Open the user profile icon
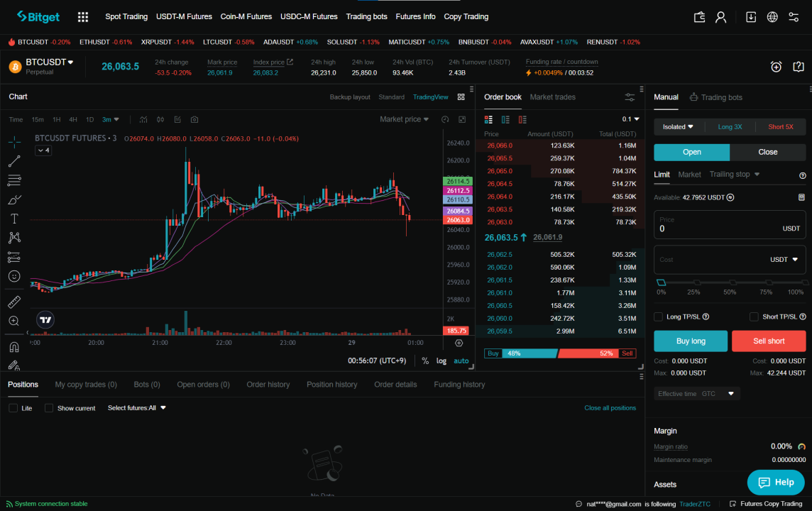This screenshot has height=511, width=812. pos(720,17)
